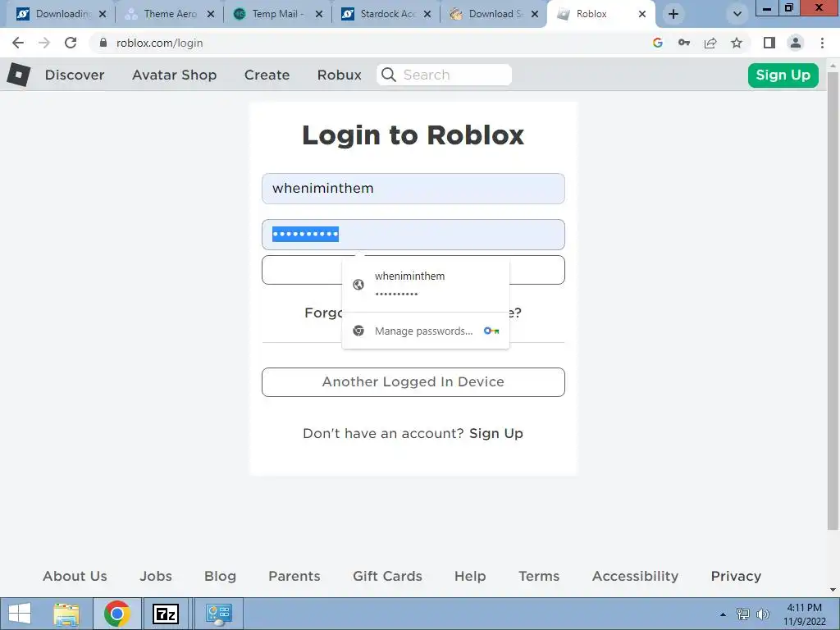Open the Chrome three-dot menu
Screen dimensions: 840x630
point(822,43)
